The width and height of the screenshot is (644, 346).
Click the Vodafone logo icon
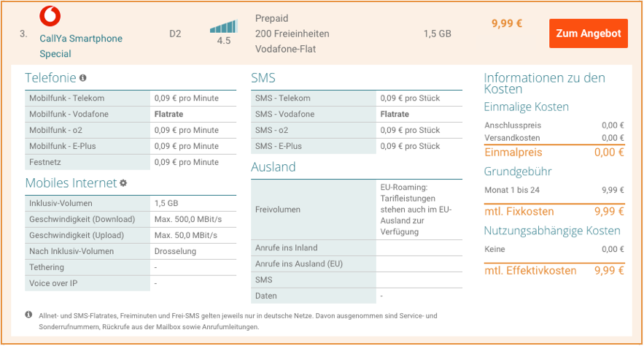50,16
